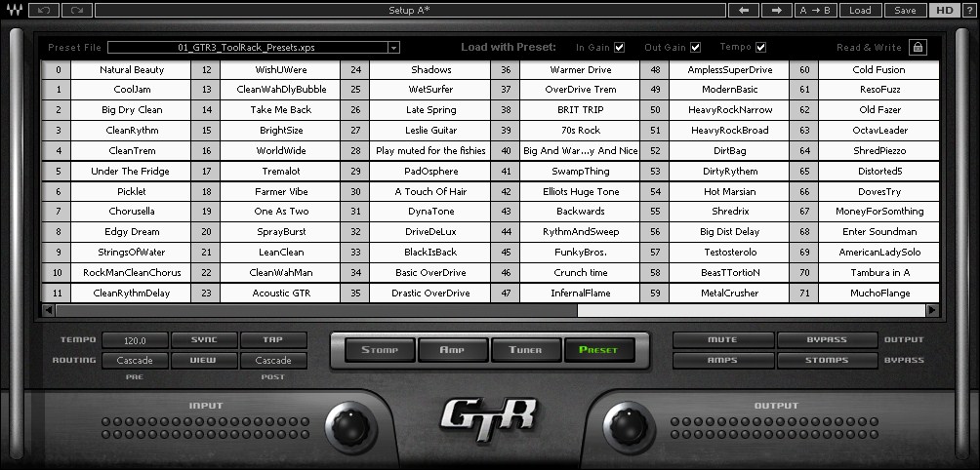Expand the Preset File dropdown
Image resolution: width=980 pixels, height=470 pixels.
tap(393, 47)
